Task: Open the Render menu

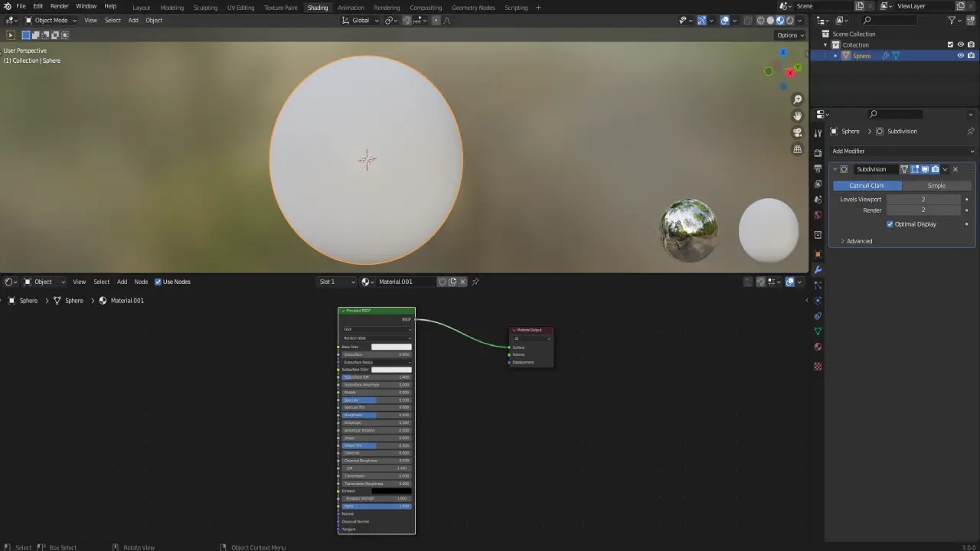Action: [60, 6]
